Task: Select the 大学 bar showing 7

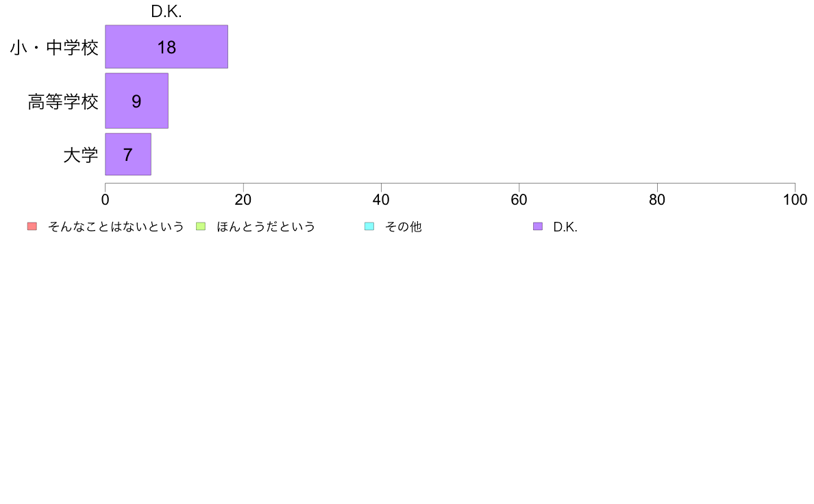Action: pos(128,154)
